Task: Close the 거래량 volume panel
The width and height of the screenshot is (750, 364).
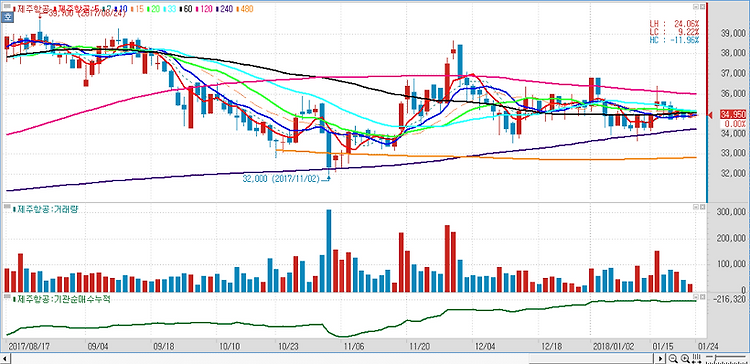Action: 703,207
